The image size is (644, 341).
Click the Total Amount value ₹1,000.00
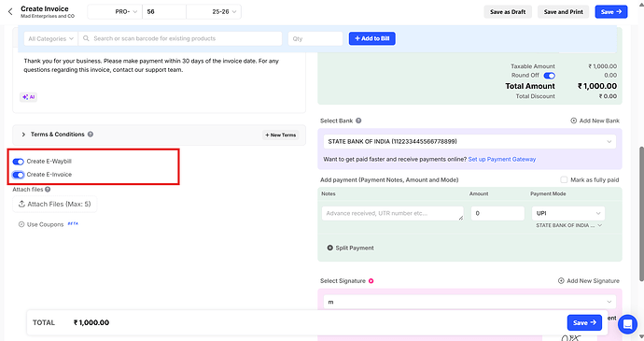point(596,86)
